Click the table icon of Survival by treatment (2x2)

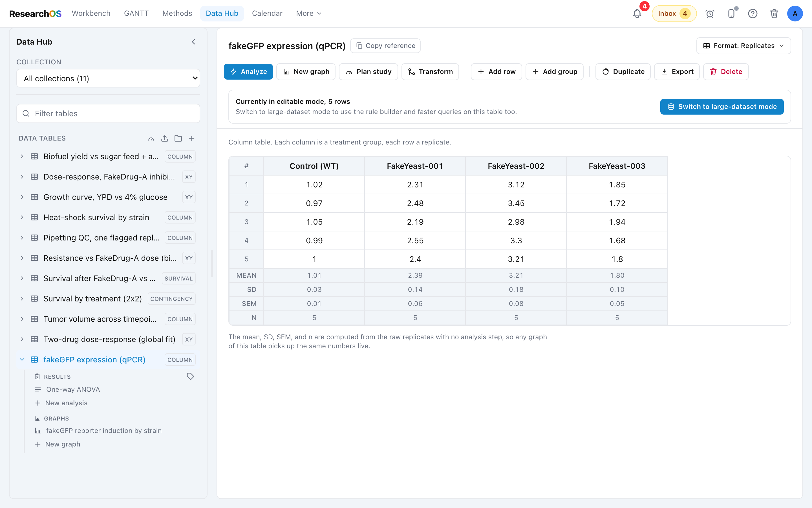(x=34, y=299)
